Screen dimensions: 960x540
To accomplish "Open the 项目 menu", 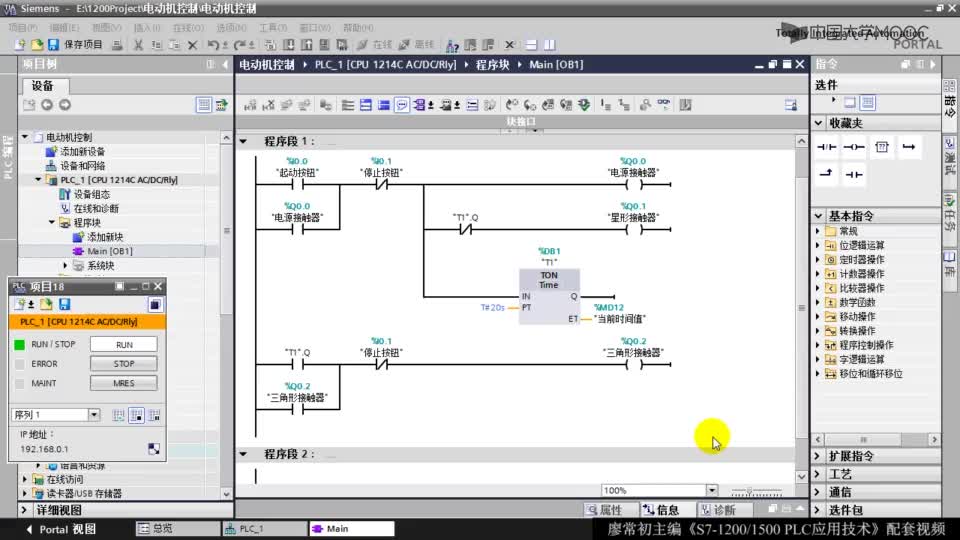I will pos(23,28).
